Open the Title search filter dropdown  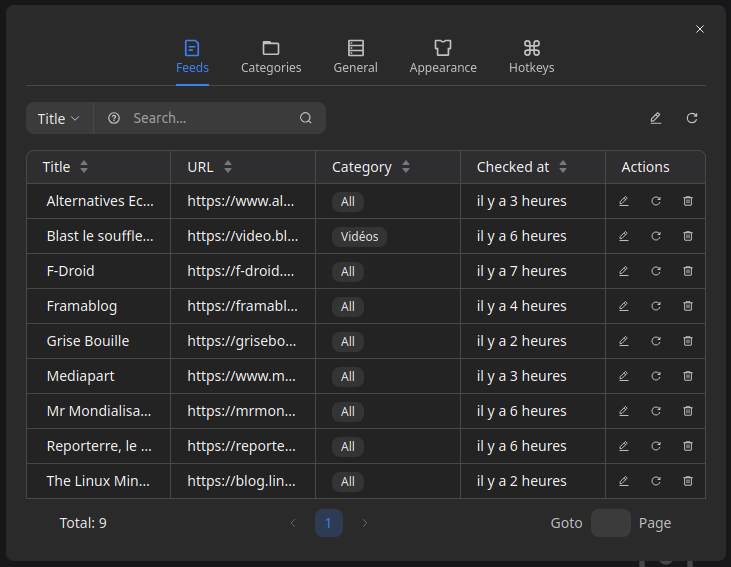(x=59, y=118)
